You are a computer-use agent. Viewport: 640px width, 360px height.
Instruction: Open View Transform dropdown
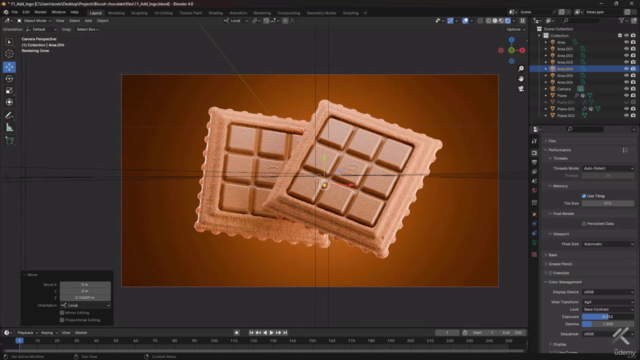pyautogui.click(x=608, y=302)
